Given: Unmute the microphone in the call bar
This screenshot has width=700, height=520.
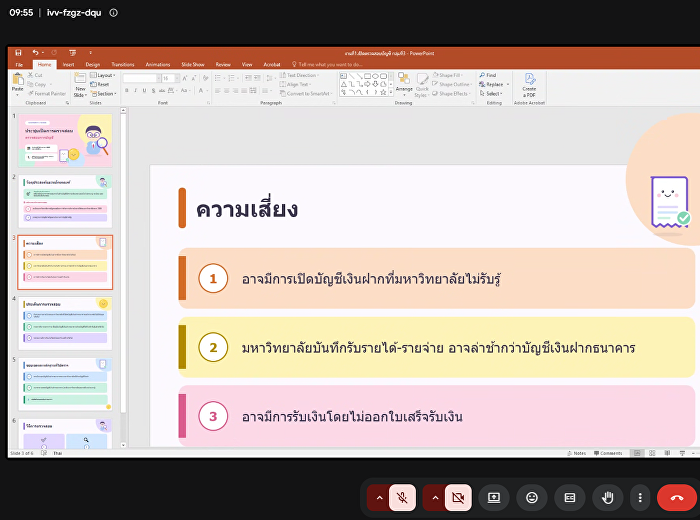Looking at the screenshot, I should pyautogui.click(x=402, y=497).
